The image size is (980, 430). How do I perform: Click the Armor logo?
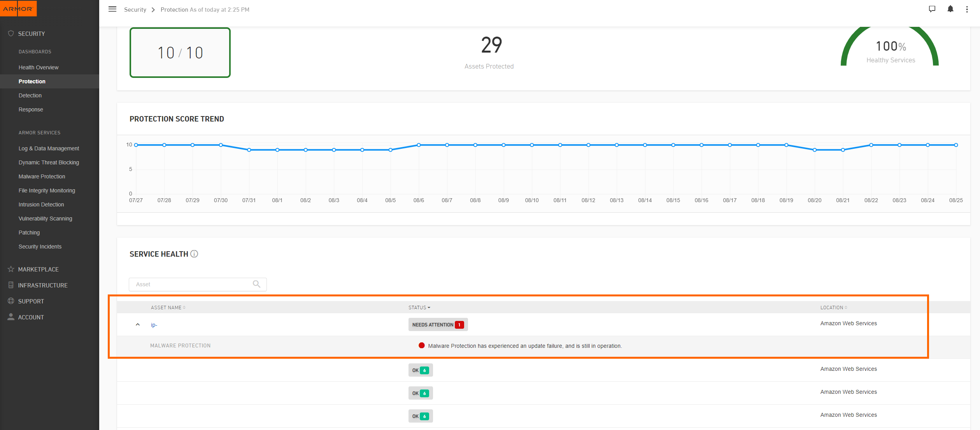(18, 8)
